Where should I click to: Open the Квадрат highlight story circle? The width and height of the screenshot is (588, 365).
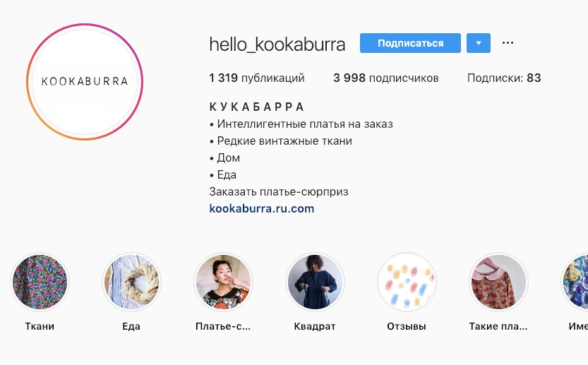click(315, 282)
